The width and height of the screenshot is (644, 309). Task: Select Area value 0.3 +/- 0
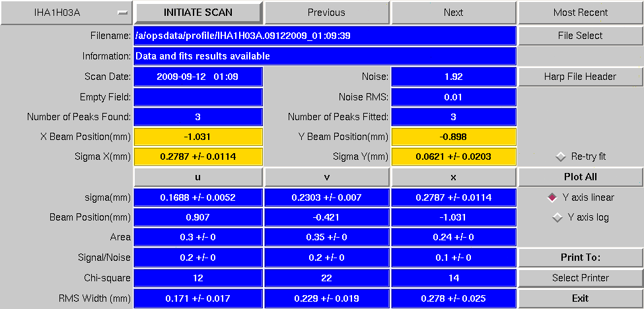(x=198, y=238)
